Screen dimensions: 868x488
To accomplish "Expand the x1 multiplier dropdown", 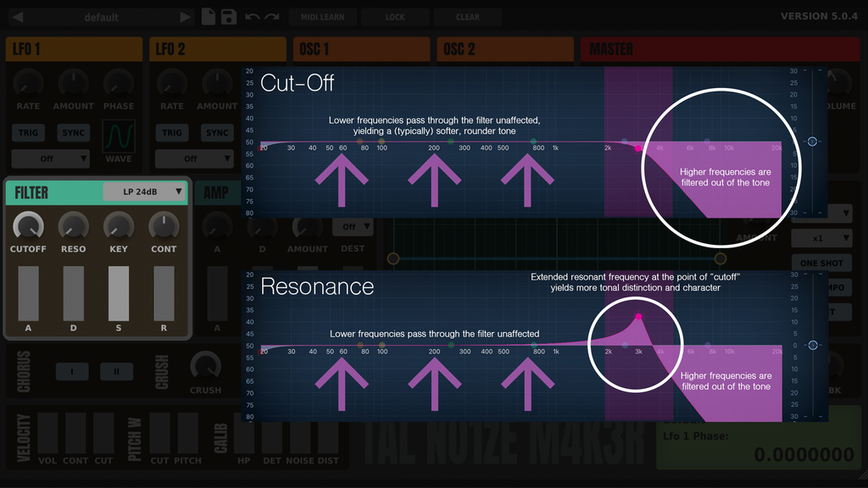I will click(x=821, y=238).
